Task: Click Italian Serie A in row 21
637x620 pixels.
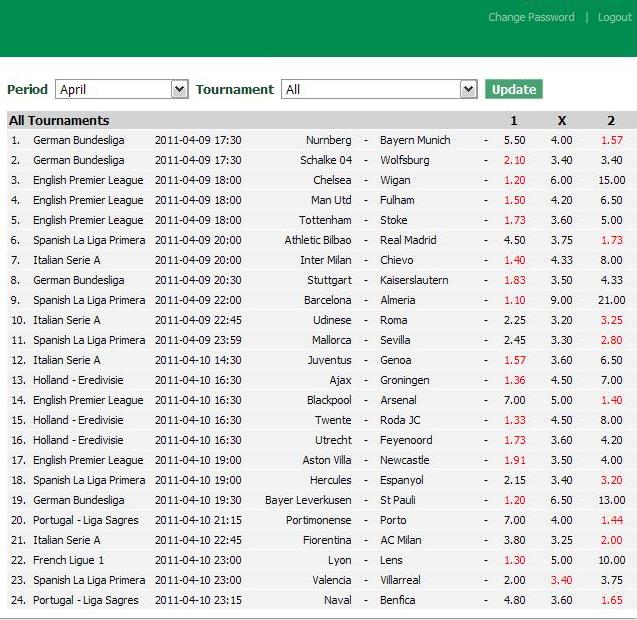Action: click(67, 540)
